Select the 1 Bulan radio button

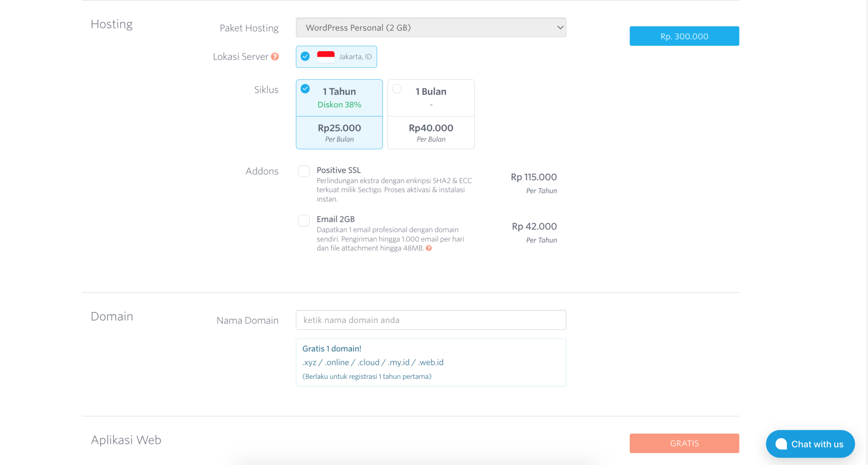click(x=397, y=89)
